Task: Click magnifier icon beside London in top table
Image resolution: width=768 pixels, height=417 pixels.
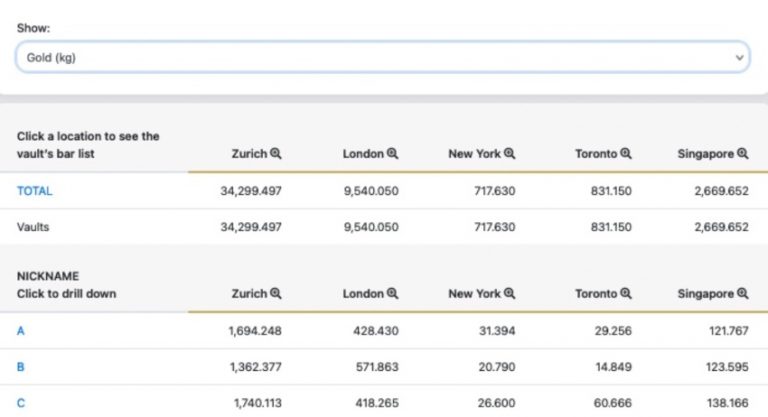Action: pyautogui.click(x=393, y=154)
